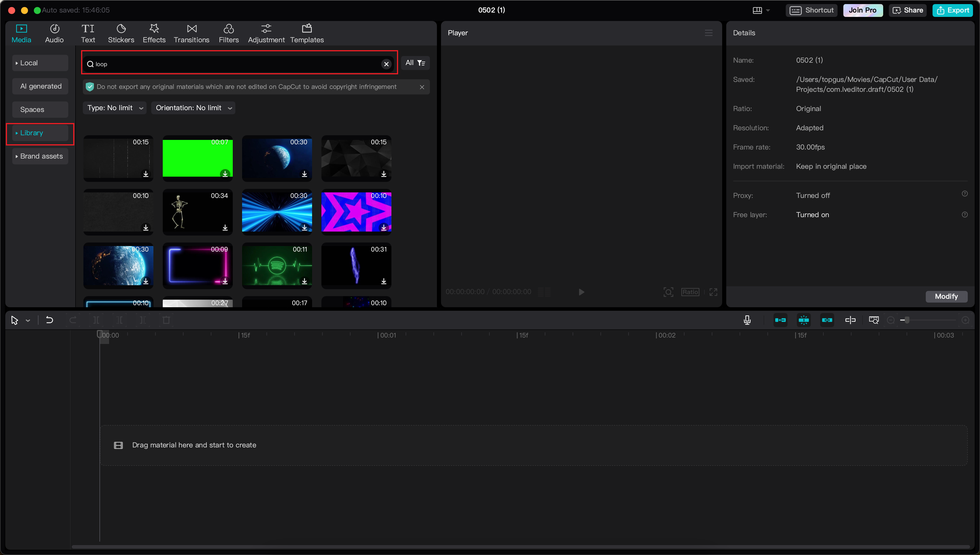
Task: Uncheck the copyright infringement export option
Action: [x=90, y=87]
